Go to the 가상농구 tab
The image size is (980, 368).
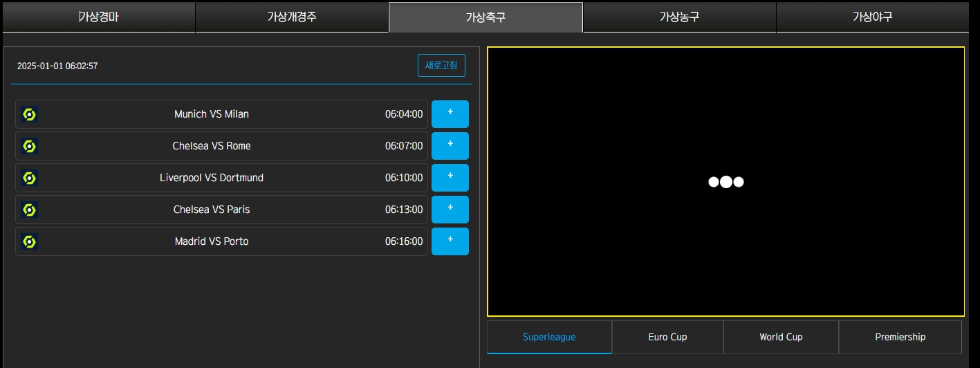click(679, 17)
